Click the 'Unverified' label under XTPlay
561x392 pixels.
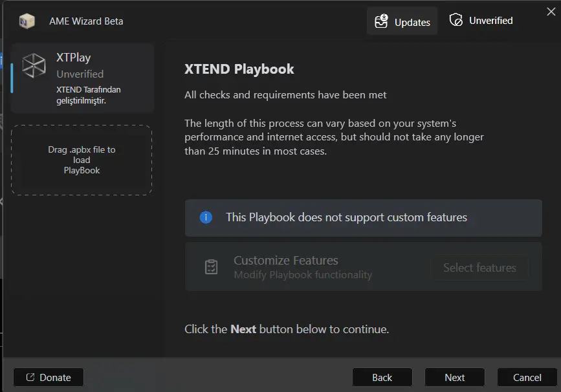coord(80,74)
